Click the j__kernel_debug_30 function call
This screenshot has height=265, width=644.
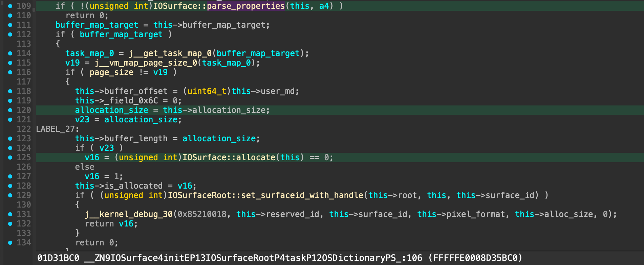point(129,214)
